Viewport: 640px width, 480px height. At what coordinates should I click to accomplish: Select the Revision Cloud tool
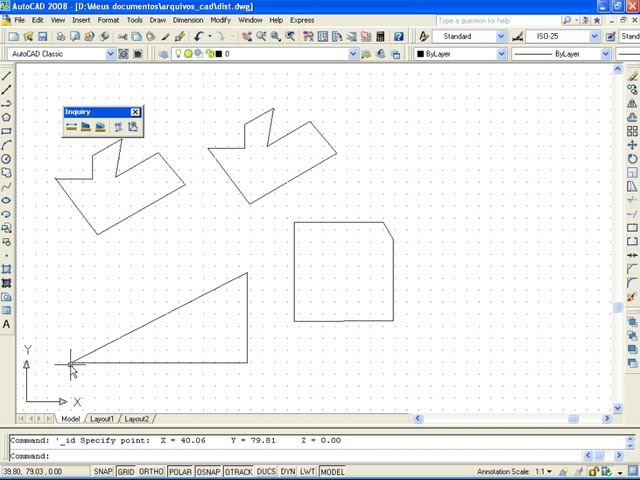[6, 173]
